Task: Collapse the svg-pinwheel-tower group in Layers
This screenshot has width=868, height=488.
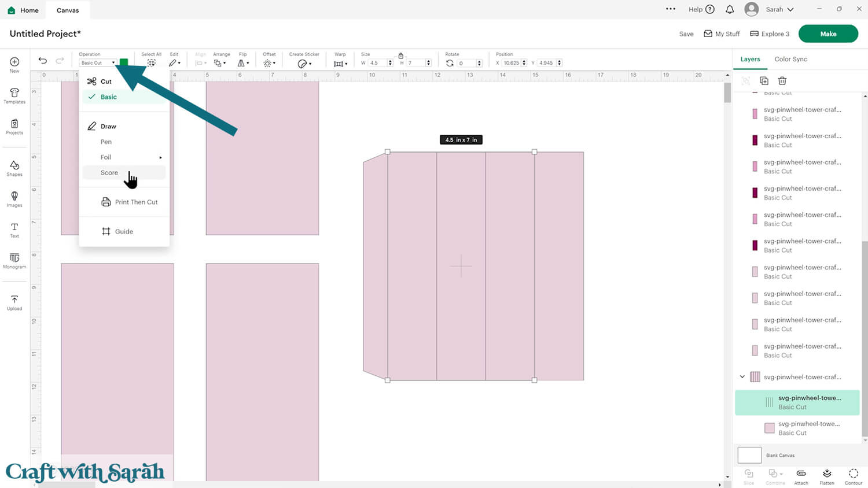Action: pos(742,377)
